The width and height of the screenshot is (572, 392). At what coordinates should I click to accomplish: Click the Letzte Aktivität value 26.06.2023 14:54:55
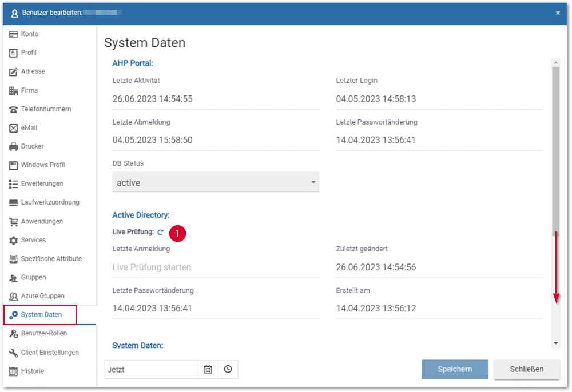[153, 99]
